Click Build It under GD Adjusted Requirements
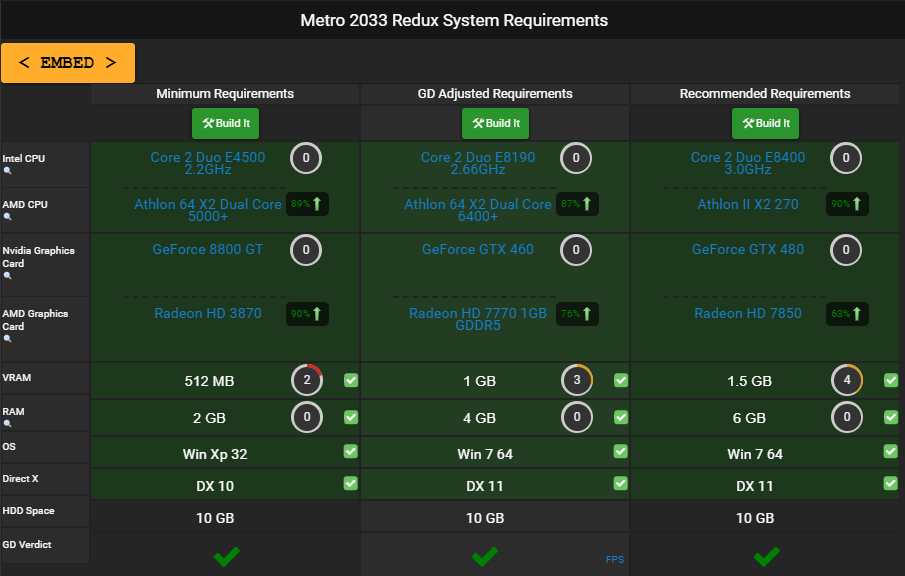The image size is (905, 576). [x=496, y=124]
